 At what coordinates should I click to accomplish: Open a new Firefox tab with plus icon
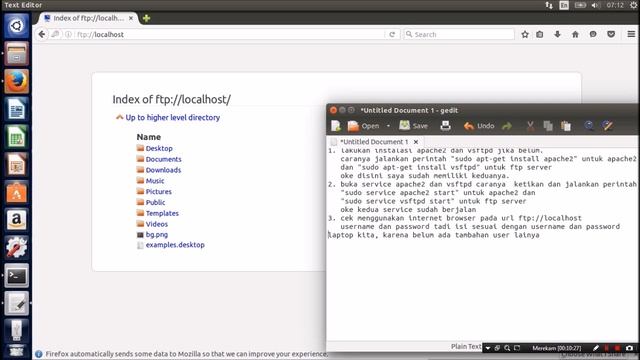[146, 18]
